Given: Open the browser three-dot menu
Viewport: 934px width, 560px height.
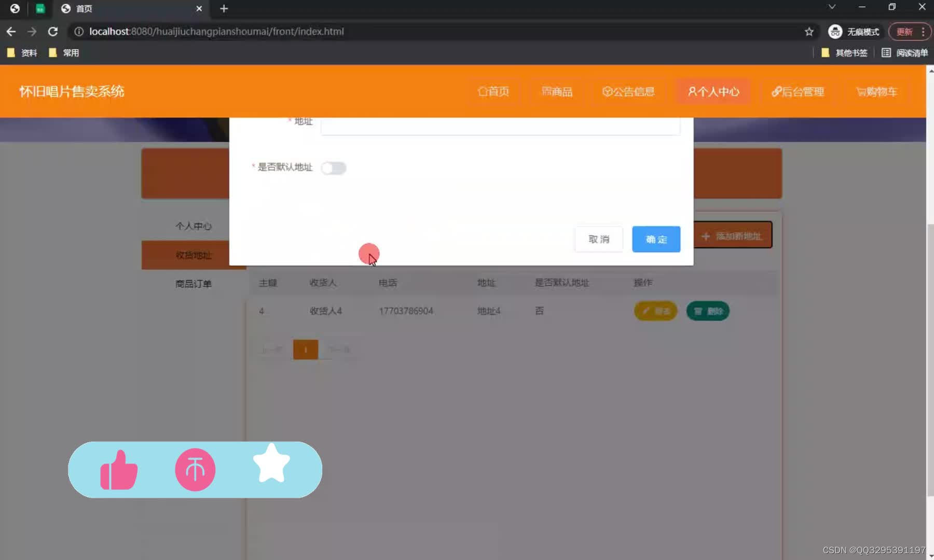Looking at the screenshot, I should click(923, 32).
